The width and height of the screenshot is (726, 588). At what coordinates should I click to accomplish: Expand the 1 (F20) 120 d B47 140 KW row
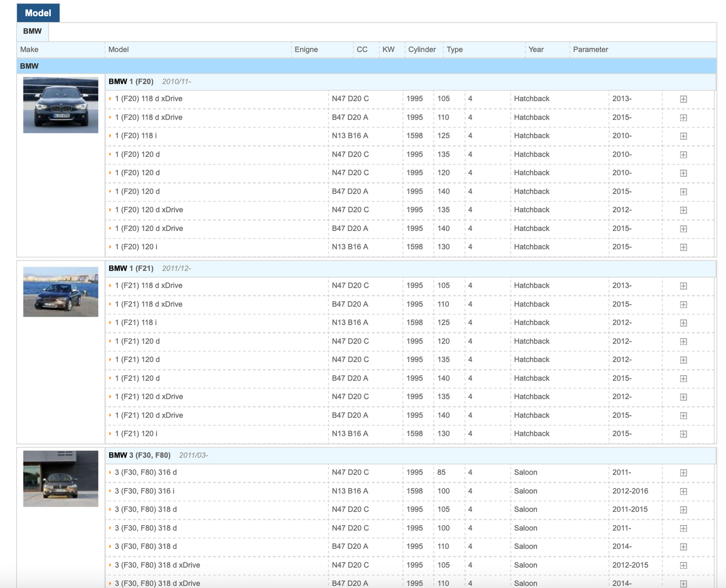tap(683, 192)
